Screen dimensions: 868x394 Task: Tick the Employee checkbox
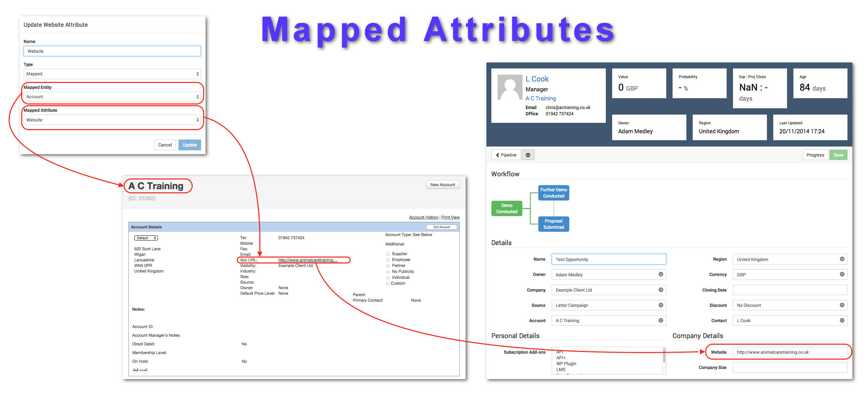point(388,260)
